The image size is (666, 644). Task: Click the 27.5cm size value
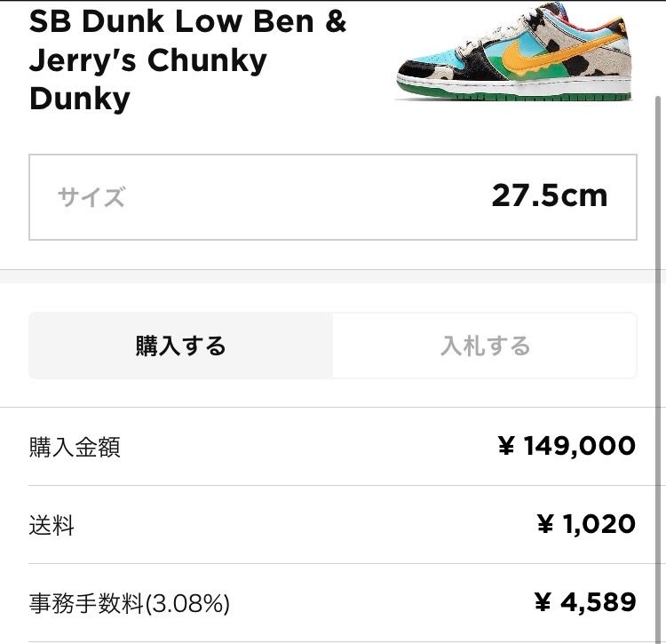[550, 195]
